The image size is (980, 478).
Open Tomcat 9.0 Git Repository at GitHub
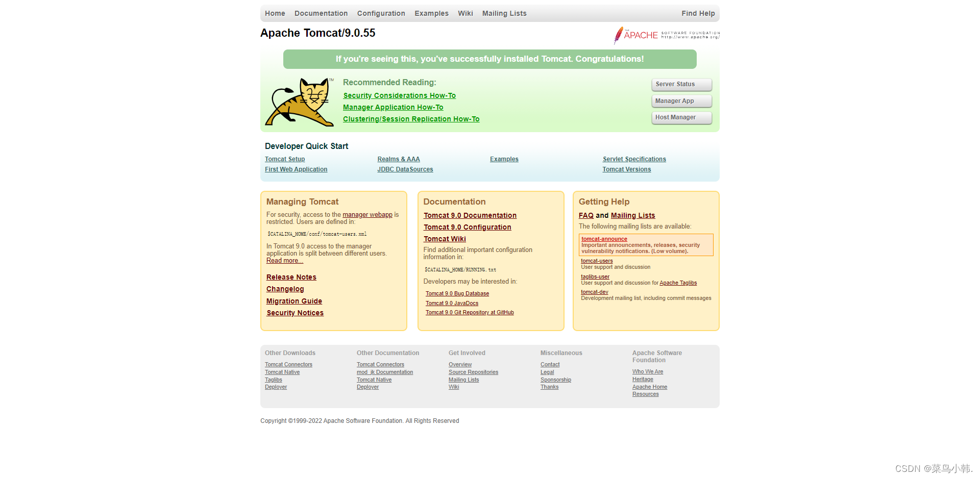[x=470, y=313]
